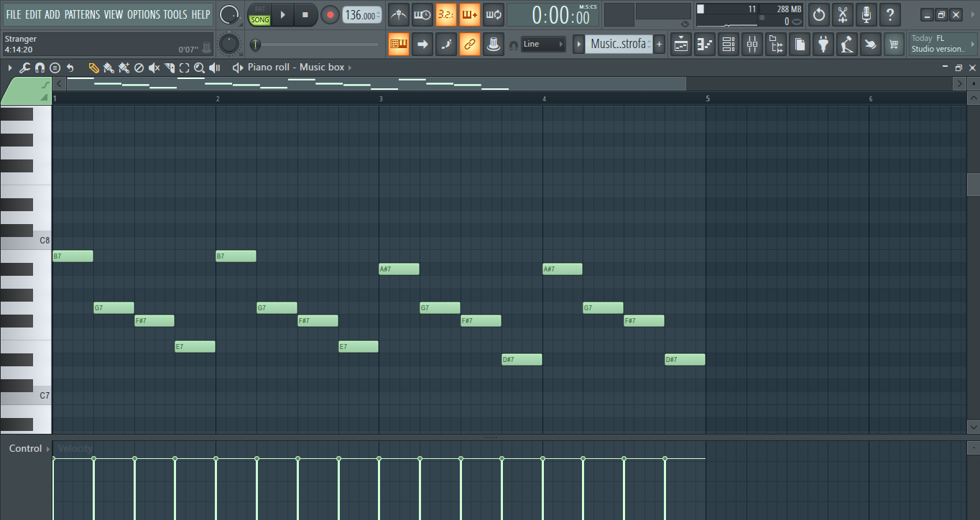Open the Playlist view
The image size is (980, 520).
coord(681,45)
